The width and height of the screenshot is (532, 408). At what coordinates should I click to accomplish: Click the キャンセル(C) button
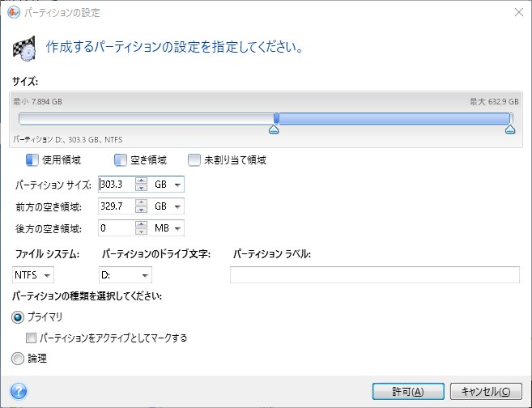486,392
